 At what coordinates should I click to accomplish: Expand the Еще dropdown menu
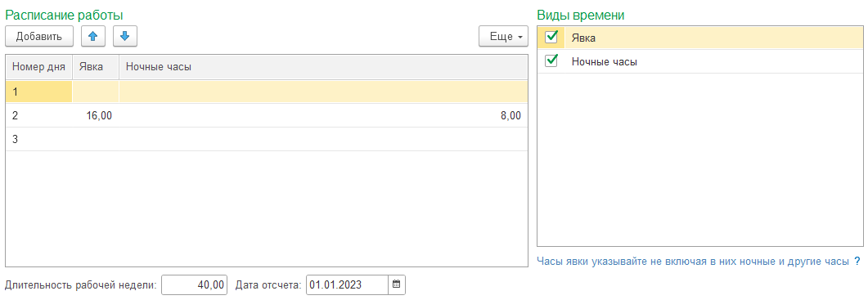click(x=503, y=37)
